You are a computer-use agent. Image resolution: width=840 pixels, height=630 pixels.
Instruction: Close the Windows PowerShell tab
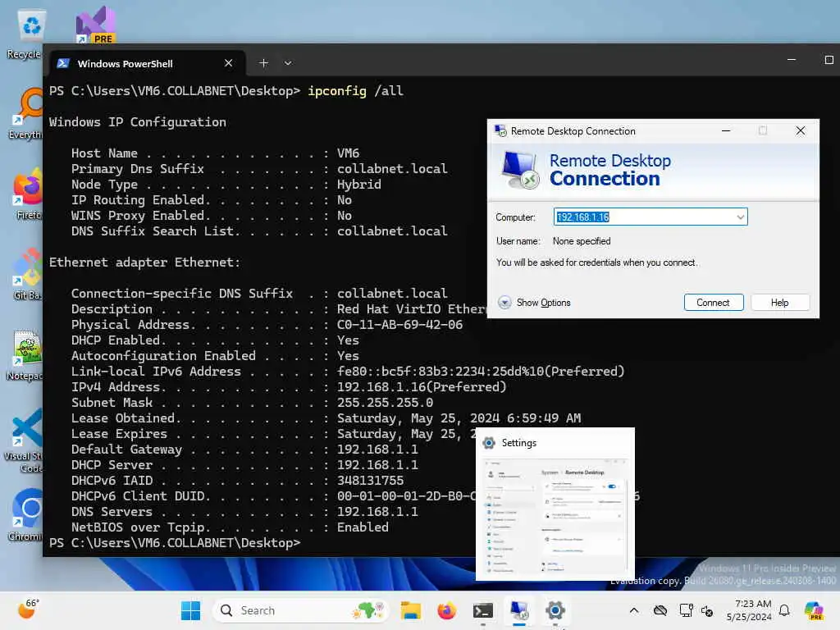tap(228, 63)
